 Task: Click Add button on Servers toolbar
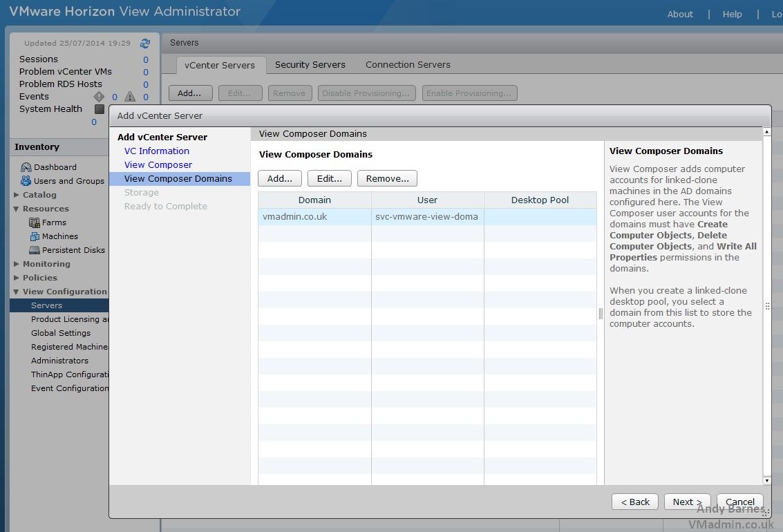[190, 93]
